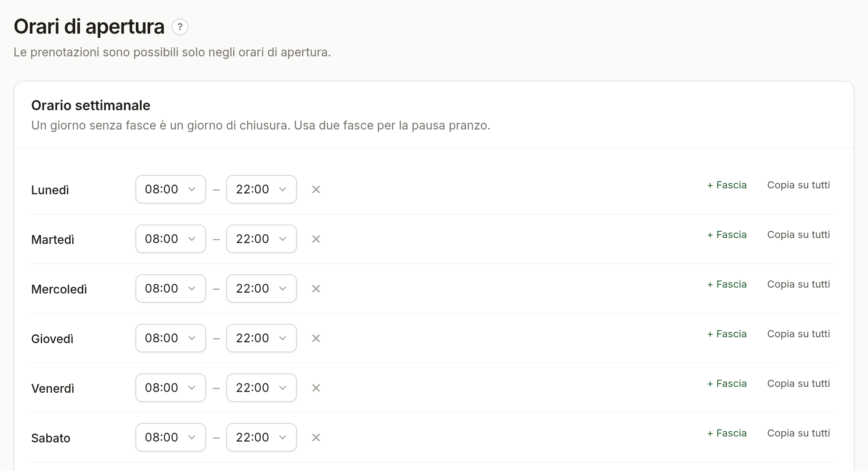The width and height of the screenshot is (868, 471).
Task: Add another Fascia for Venerdì
Action: point(727,384)
